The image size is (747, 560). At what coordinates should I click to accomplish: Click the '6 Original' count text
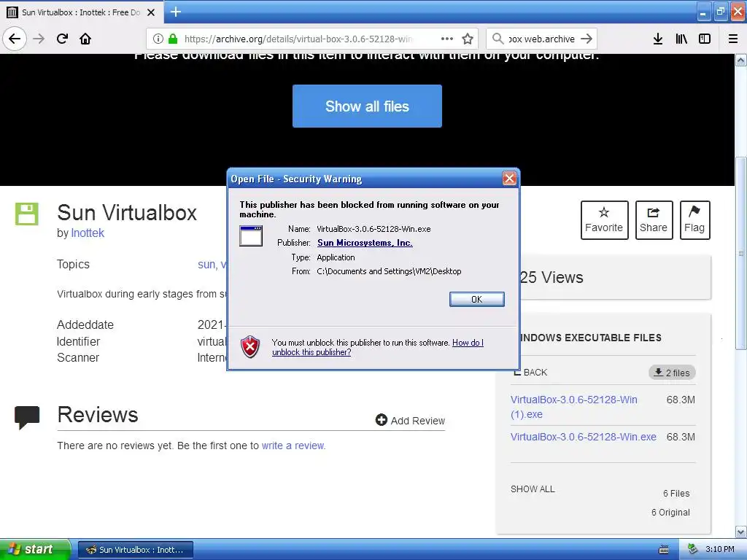click(x=671, y=513)
